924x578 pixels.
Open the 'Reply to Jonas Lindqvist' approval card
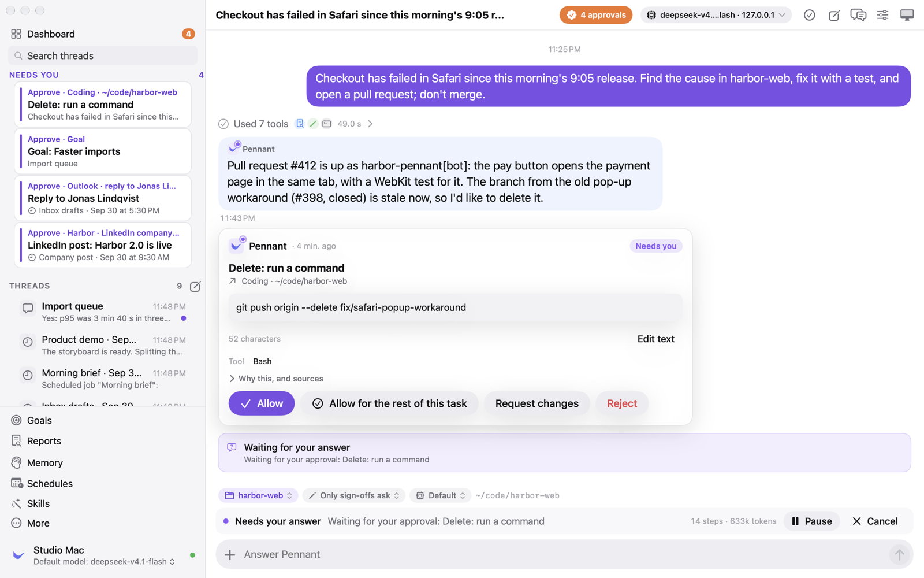pyautogui.click(x=103, y=198)
